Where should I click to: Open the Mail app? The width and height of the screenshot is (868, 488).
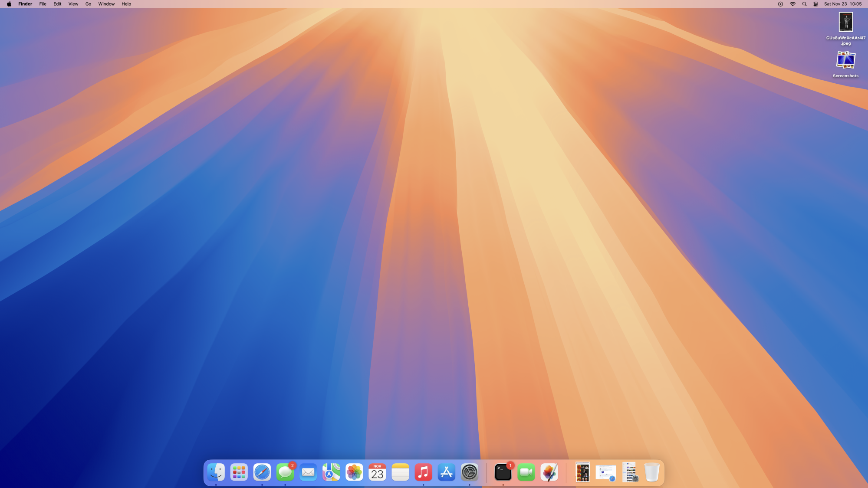[308, 472]
